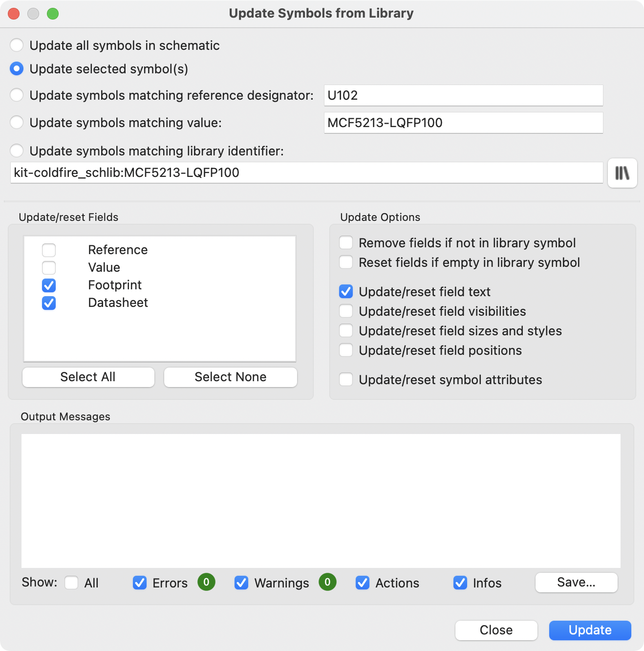Click the Update button

(x=590, y=630)
